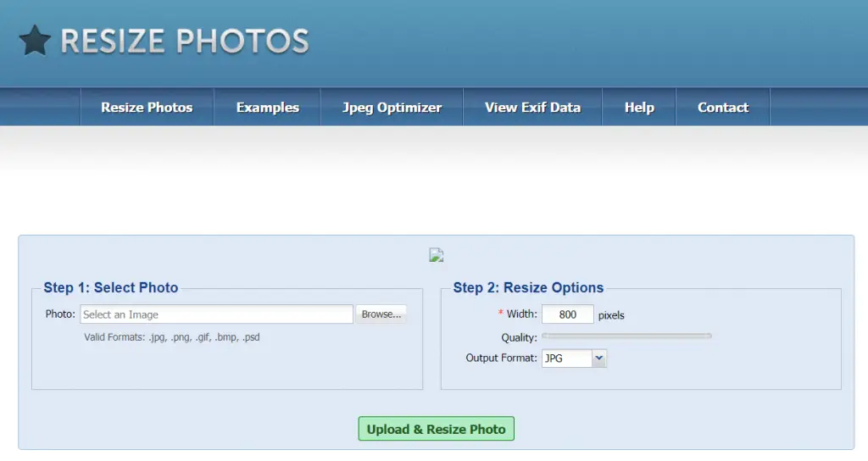The height and width of the screenshot is (461, 868).
Task: Click the Photo: label
Action: click(60, 314)
